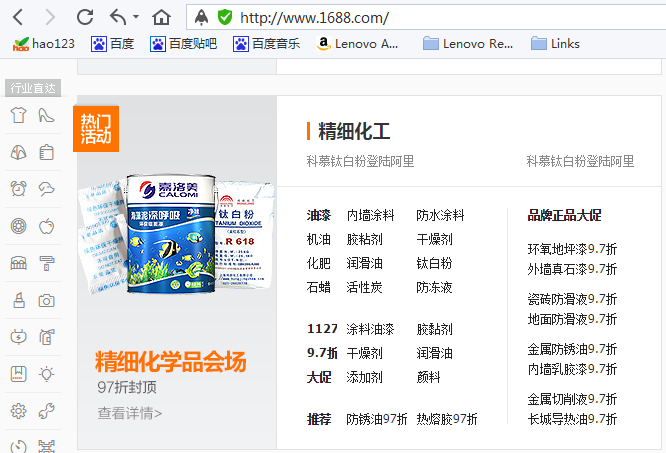The image size is (666, 453).
Task: Open the 胶黏剂 link
Action: point(434,329)
